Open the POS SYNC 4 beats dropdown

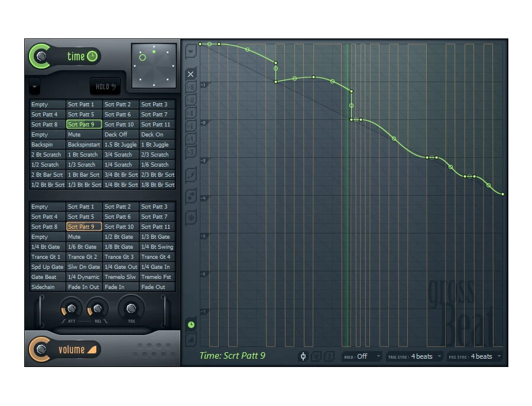point(476,356)
